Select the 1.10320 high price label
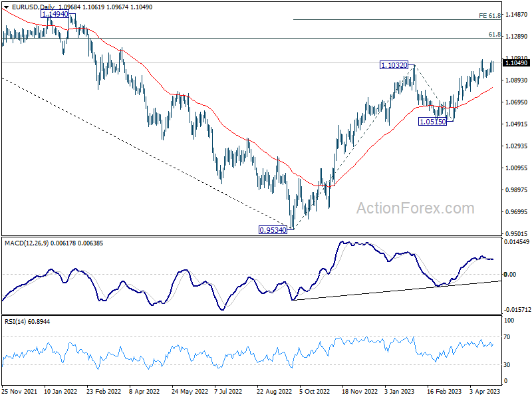The width and height of the screenshot is (532, 399). (394, 65)
